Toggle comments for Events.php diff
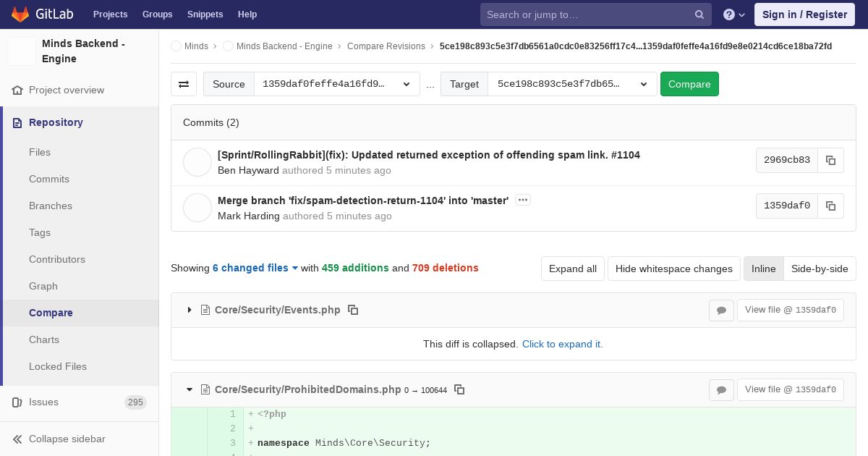Screen dimensions: 868x456 click(x=721, y=310)
